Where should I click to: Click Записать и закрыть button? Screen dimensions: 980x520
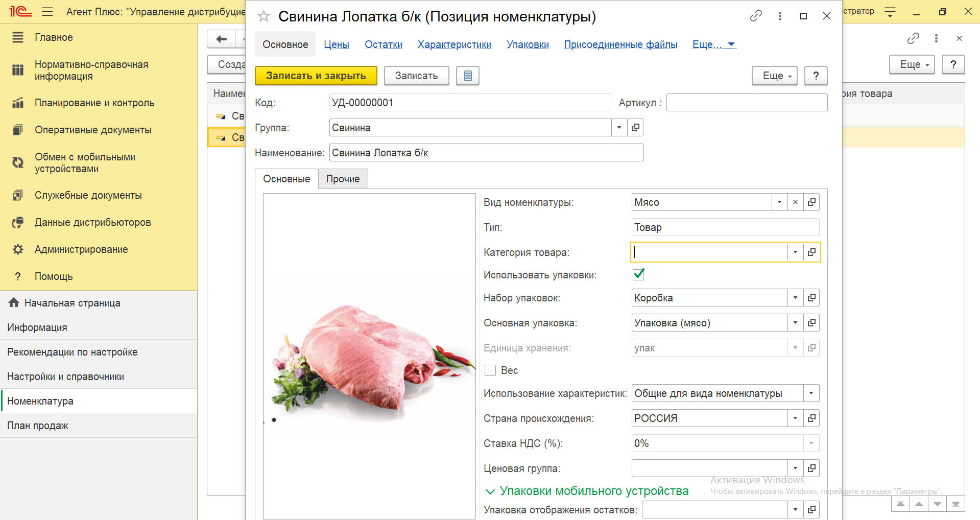[316, 76]
